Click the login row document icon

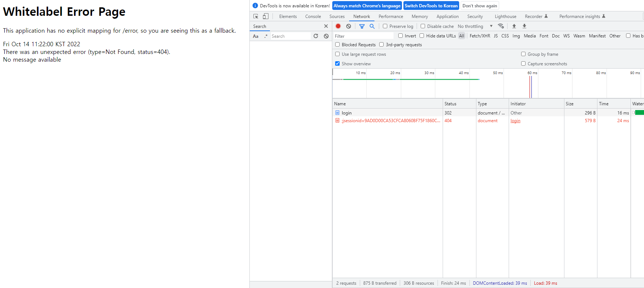337,113
